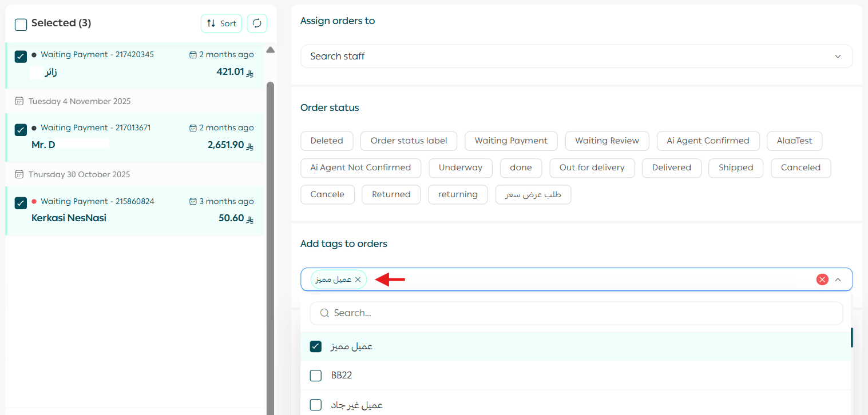
Task: Clear all tags with red X icon
Action: click(x=822, y=280)
